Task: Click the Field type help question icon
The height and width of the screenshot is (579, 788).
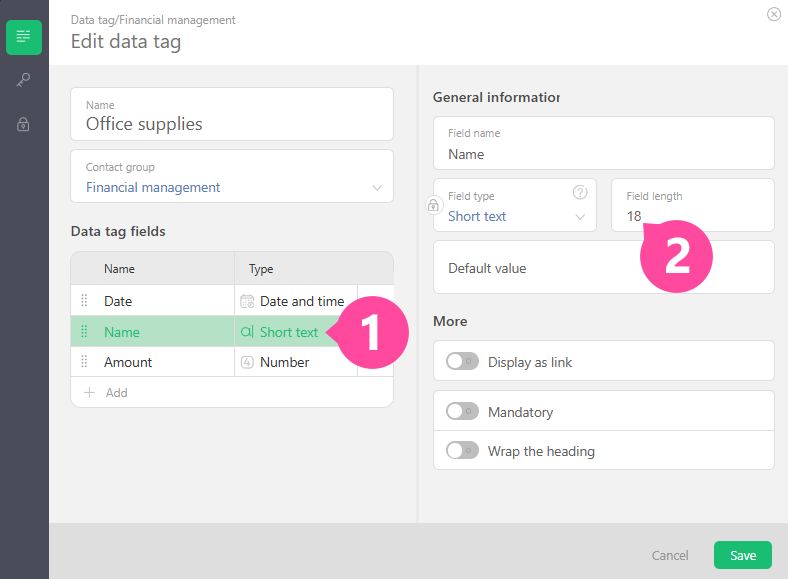Action: point(580,192)
